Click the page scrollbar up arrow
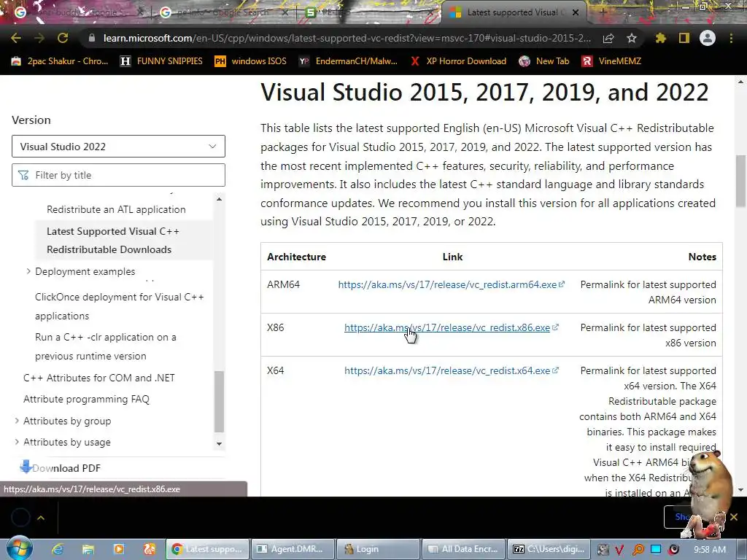Image resolution: width=747 pixels, height=560 pixels. 740,82
